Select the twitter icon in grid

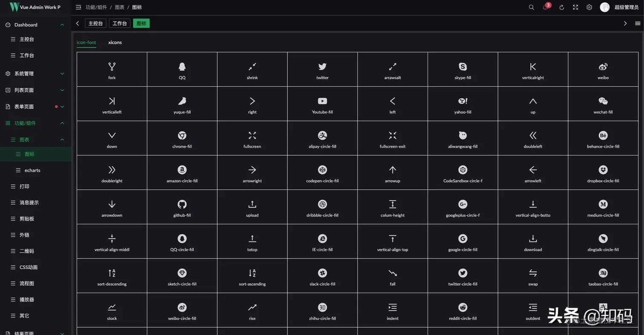pyautogui.click(x=322, y=66)
